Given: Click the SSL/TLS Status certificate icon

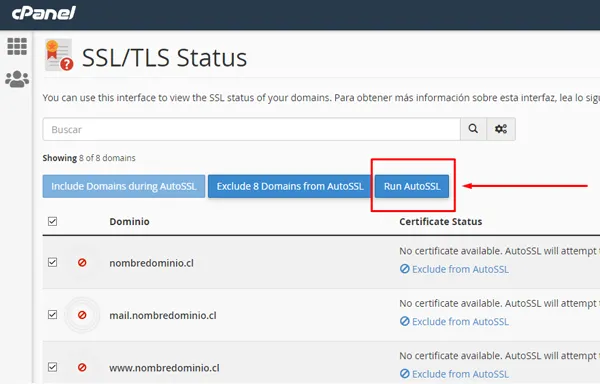Looking at the screenshot, I should 59,55.
